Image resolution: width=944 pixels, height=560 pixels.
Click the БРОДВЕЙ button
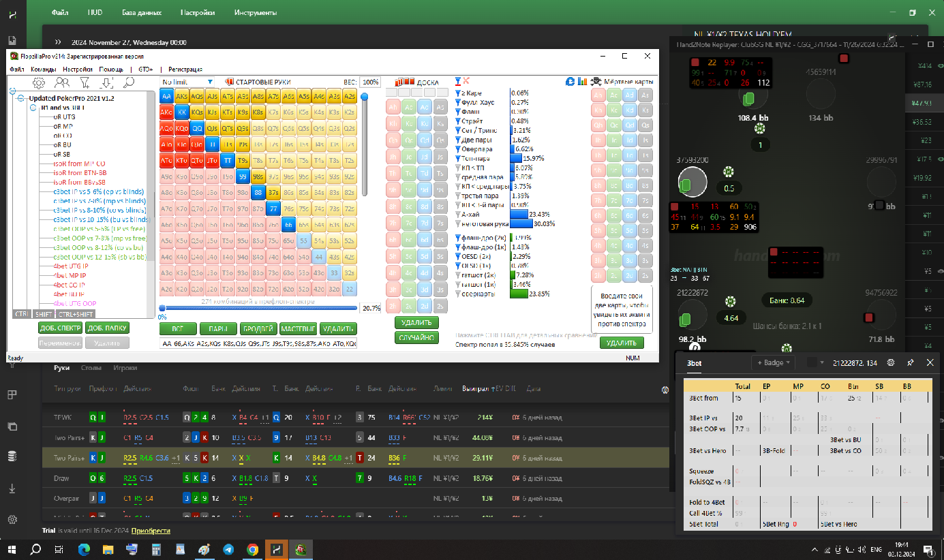(x=258, y=328)
